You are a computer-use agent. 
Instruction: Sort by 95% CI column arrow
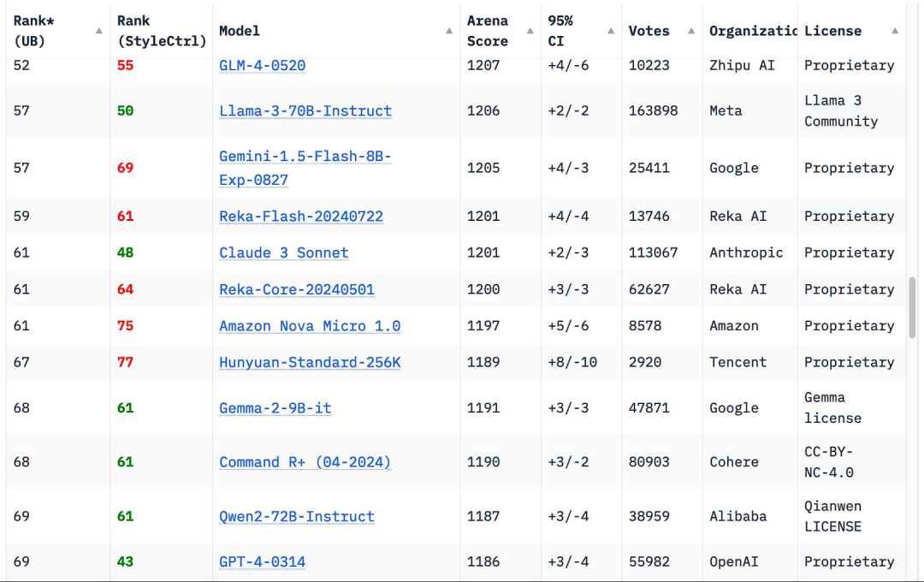(611, 31)
